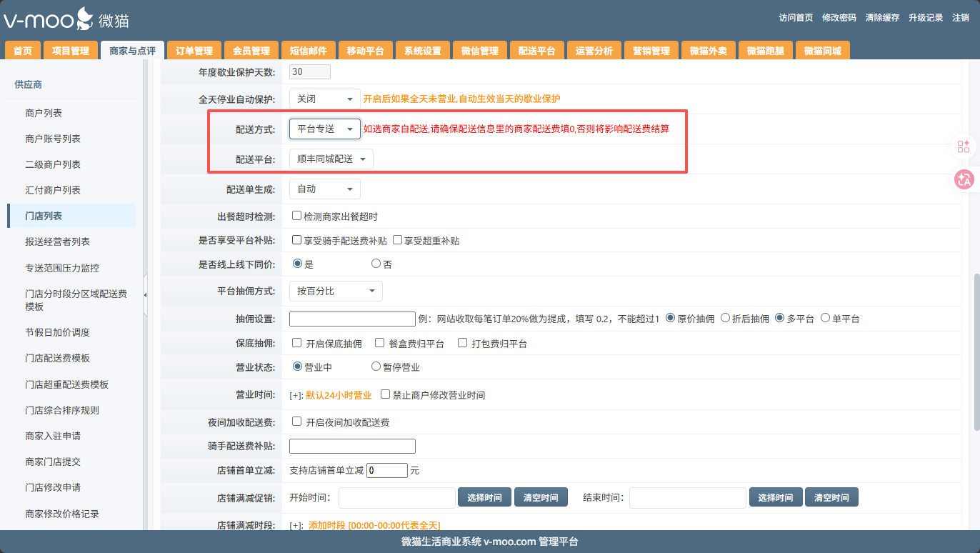980x553 pixels.
Task: Open 配送方式 dropdown showing 平台专送
Action: coord(324,129)
